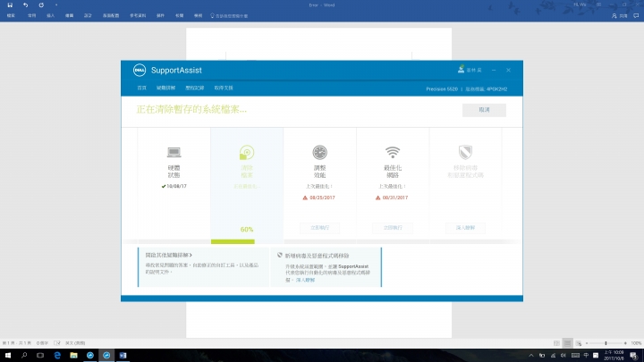This screenshot has width=644, height=362.
Task: Click the 正在清除暫存的系統檔案 heading
Action: (x=191, y=110)
